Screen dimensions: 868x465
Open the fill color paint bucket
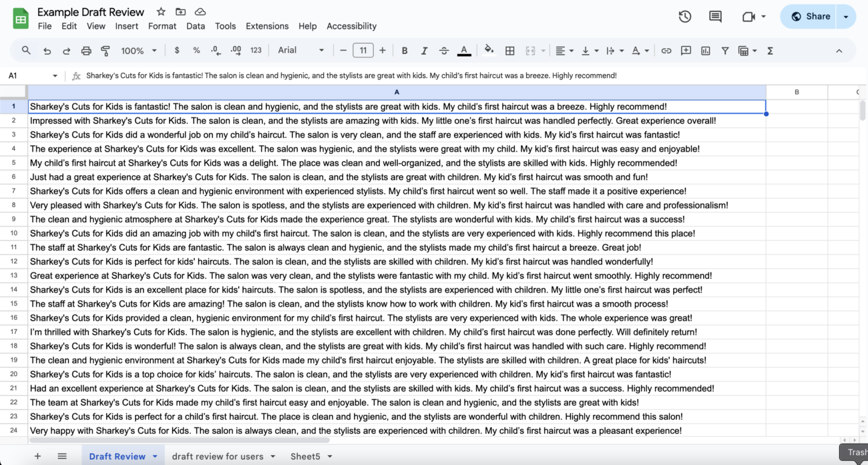(489, 51)
